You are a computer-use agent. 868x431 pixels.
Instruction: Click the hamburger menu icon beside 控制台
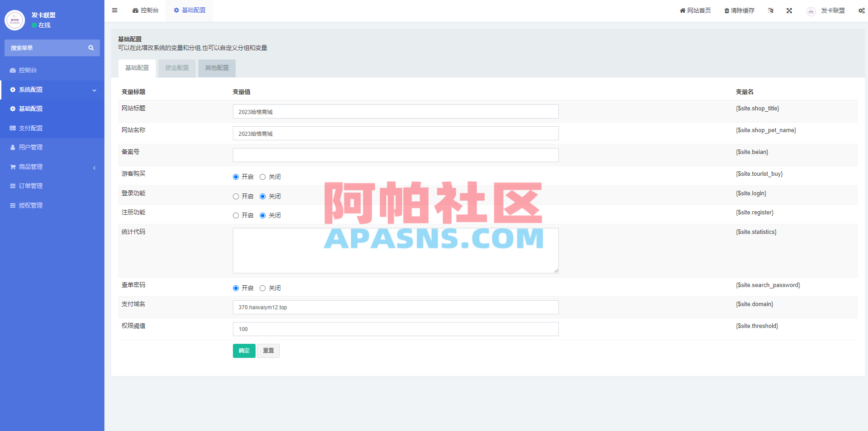pyautogui.click(x=114, y=10)
